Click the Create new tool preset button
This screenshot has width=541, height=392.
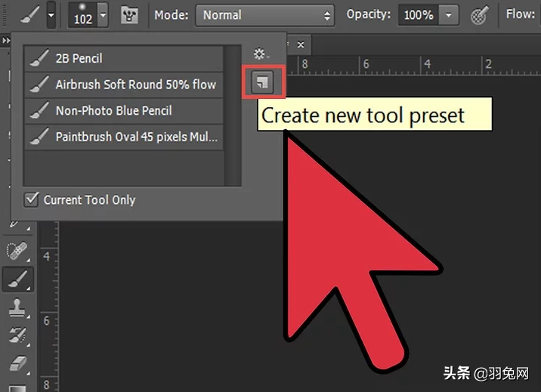point(262,82)
